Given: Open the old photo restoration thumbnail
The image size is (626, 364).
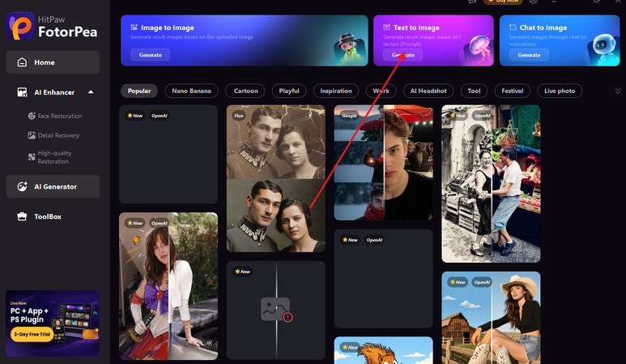Looking at the screenshot, I should pyautogui.click(x=276, y=179).
